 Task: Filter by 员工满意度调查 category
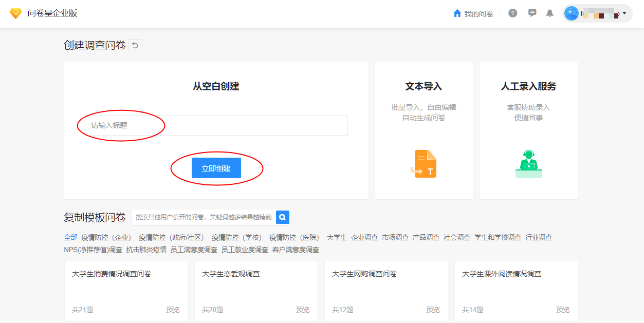pyautogui.click(x=194, y=250)
